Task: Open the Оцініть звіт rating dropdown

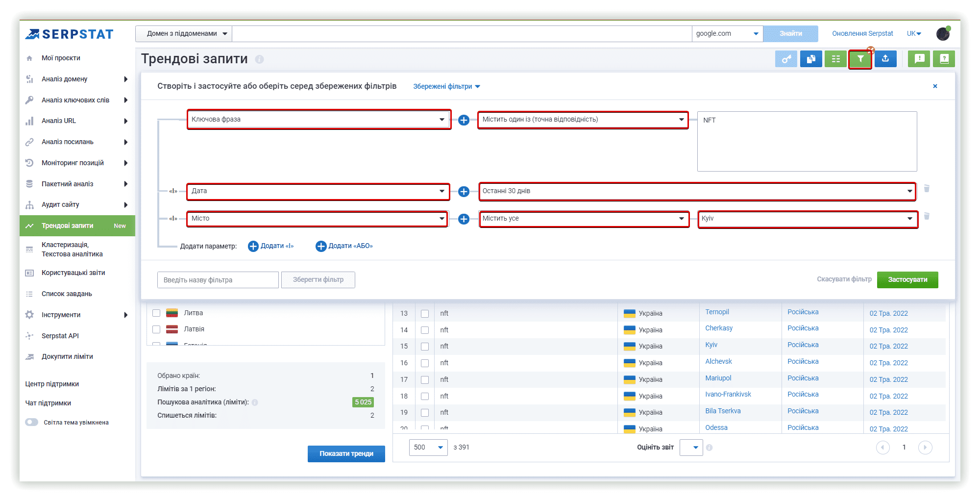Action: click(x=691, y=447)
